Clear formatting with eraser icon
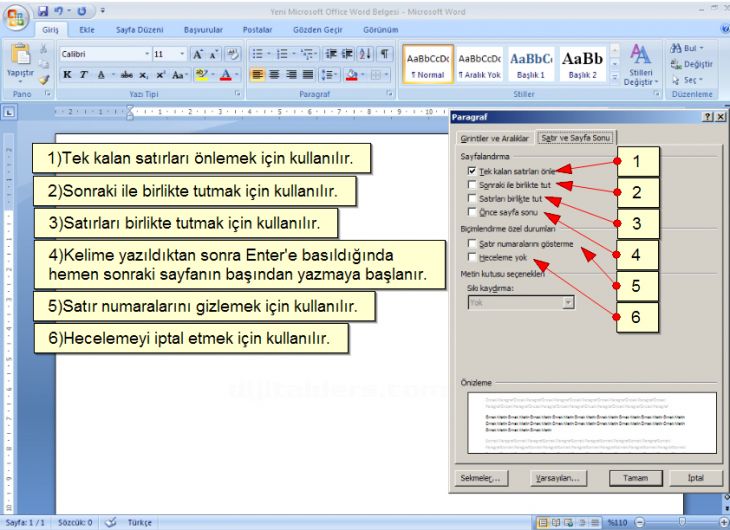The image size is (730, 530). pyautogui.click(x=232, y=54)
